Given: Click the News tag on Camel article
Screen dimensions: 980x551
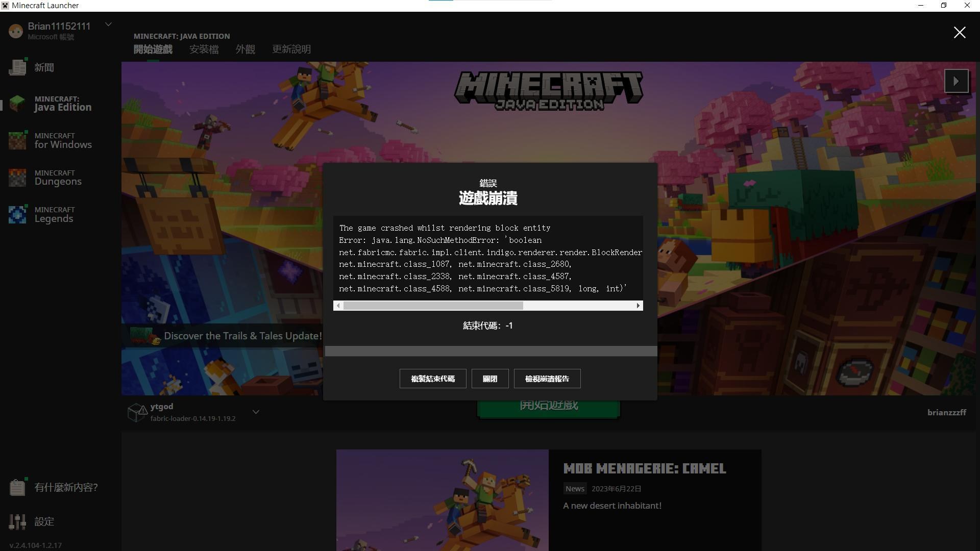Looking at the screenshot, I should tap(575, 489).
